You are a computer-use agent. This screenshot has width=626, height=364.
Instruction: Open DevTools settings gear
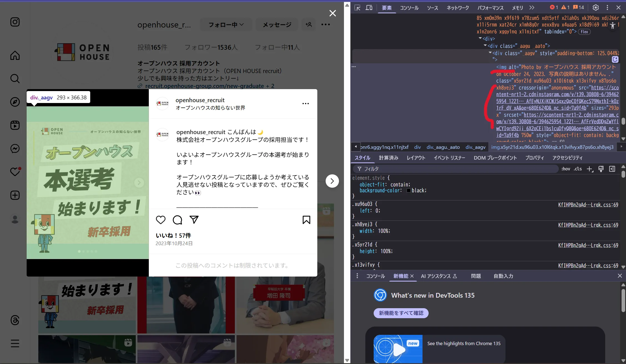(596, 7)
